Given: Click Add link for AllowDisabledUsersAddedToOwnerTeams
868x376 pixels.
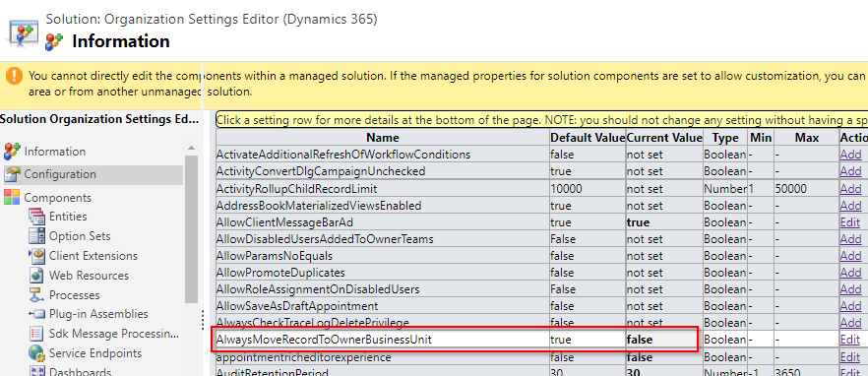Looking at the screenshot, I should click(x=851, y=239).
